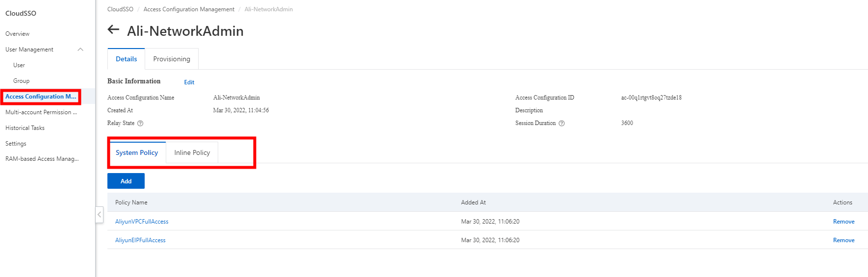Click the Policy Name column header
This screenshot has height=277, width=868.
(x=131, y=202)
